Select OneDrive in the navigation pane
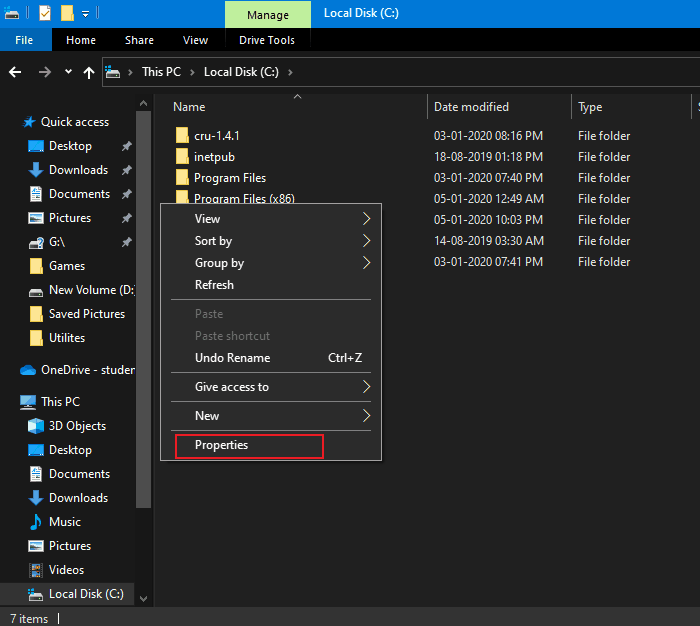The width and height of the screenshot is (700, 626). coord(77,370)
